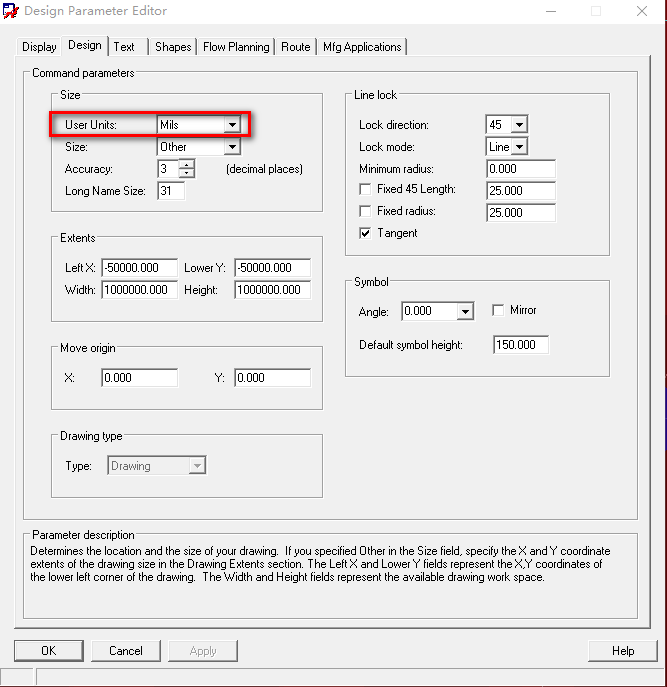Click the Fixed 45 Length value field
The height and width of the screenshot is (687, 667).
point(521,191)
